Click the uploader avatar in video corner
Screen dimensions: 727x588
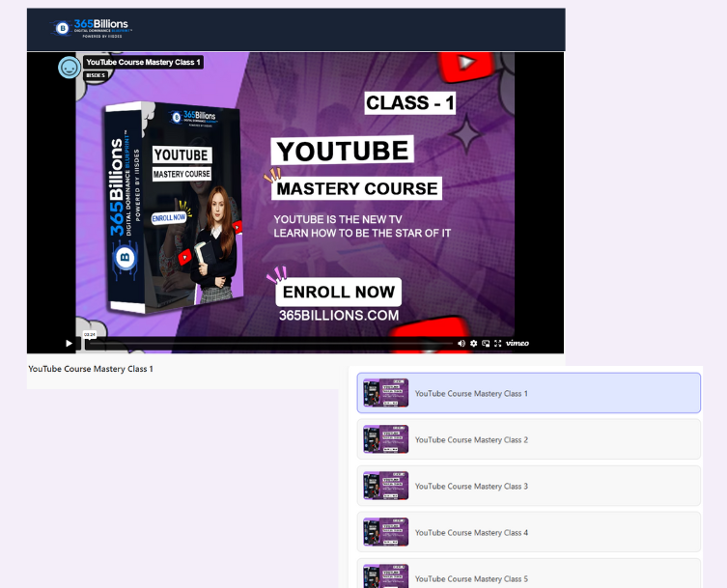70,68
